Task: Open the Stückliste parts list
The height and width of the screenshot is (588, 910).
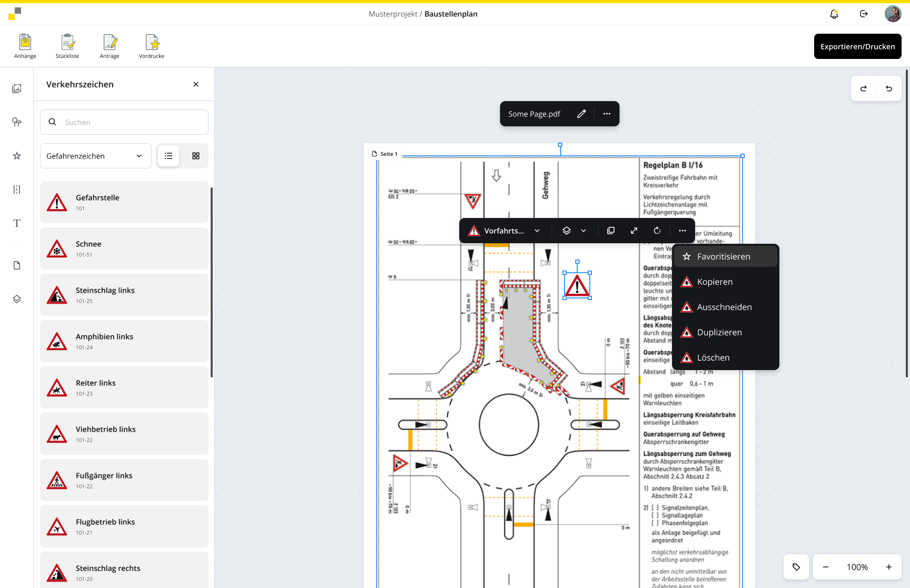Action: tap(67, 46)
